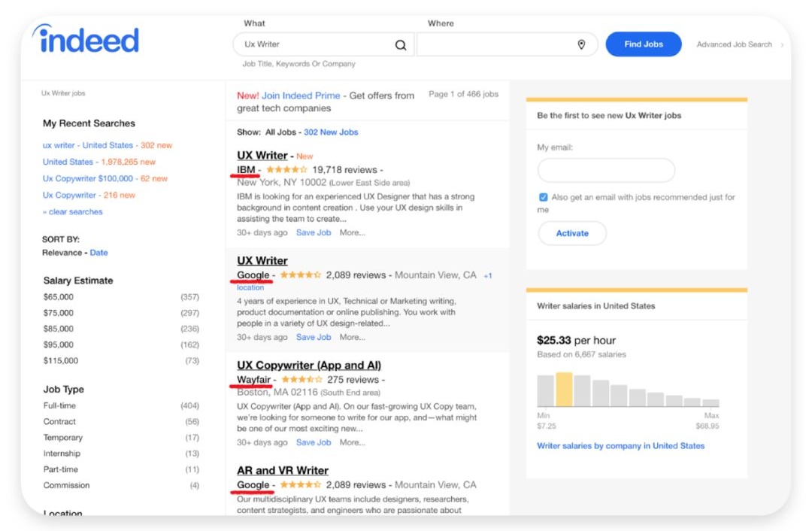812x531 pixels.
Task: Open 'United States' recent search
Action: click(99, 162)
